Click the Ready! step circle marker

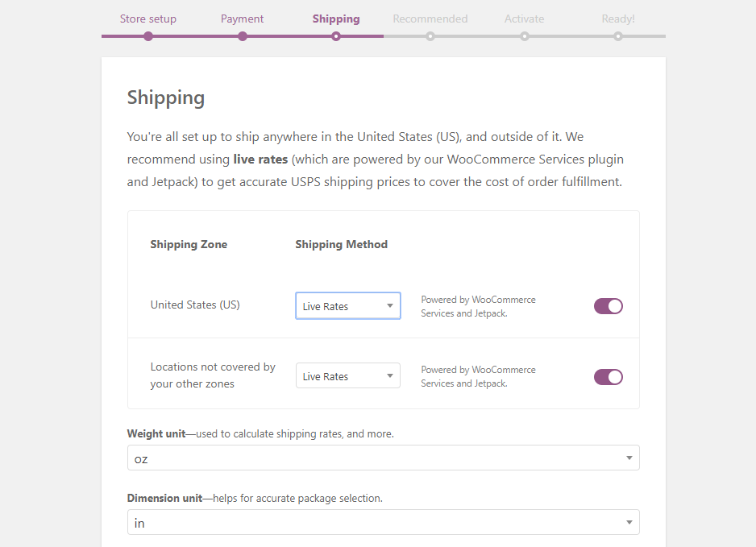coord(618,36)
